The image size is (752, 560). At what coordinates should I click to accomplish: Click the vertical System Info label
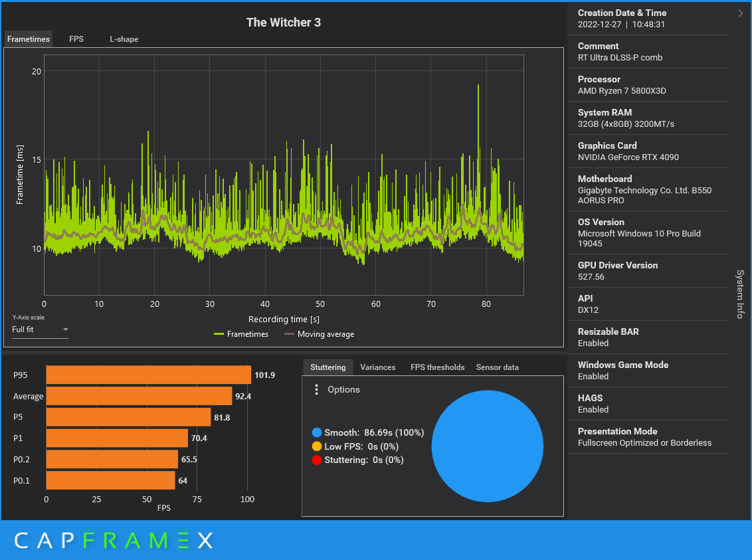pyautogui.click(x=741, y=294)
